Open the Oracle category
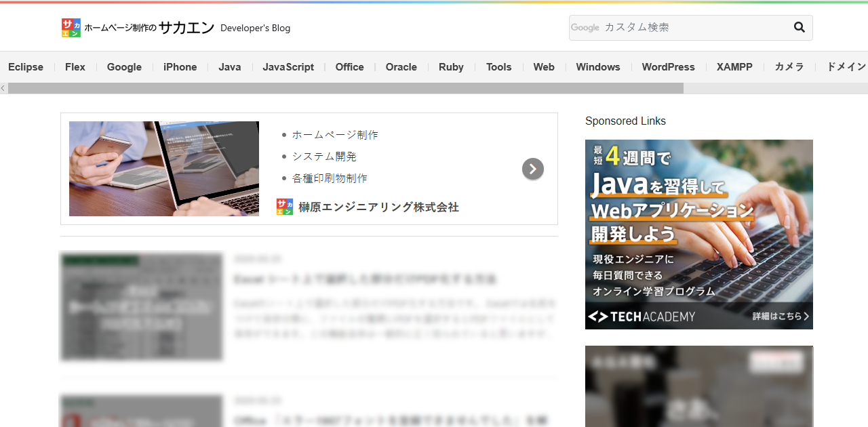 [x=401, y=67]
